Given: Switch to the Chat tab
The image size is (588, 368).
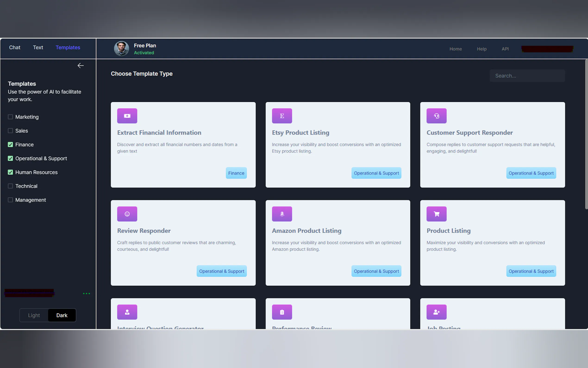Looking at the screenshot, I should [15, 48].
